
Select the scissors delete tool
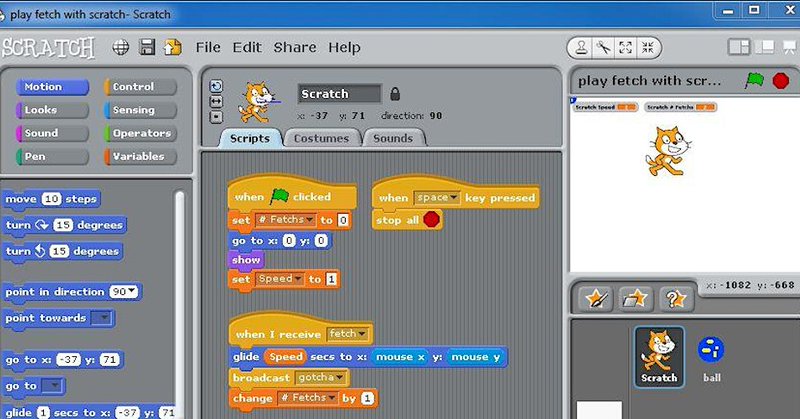pyautogui.click(x=603, y=48)
